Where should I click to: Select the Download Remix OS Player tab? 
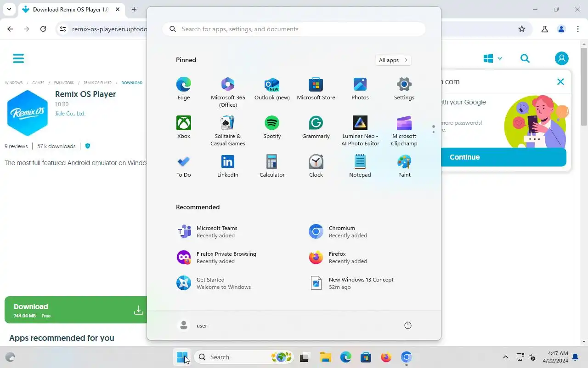click(x=71, y=10)
